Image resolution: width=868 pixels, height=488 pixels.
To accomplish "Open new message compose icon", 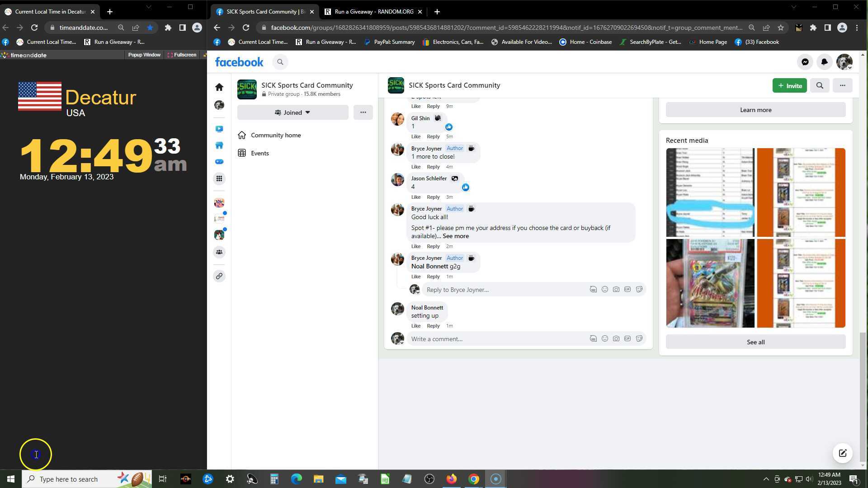I will tap(843, 453).
